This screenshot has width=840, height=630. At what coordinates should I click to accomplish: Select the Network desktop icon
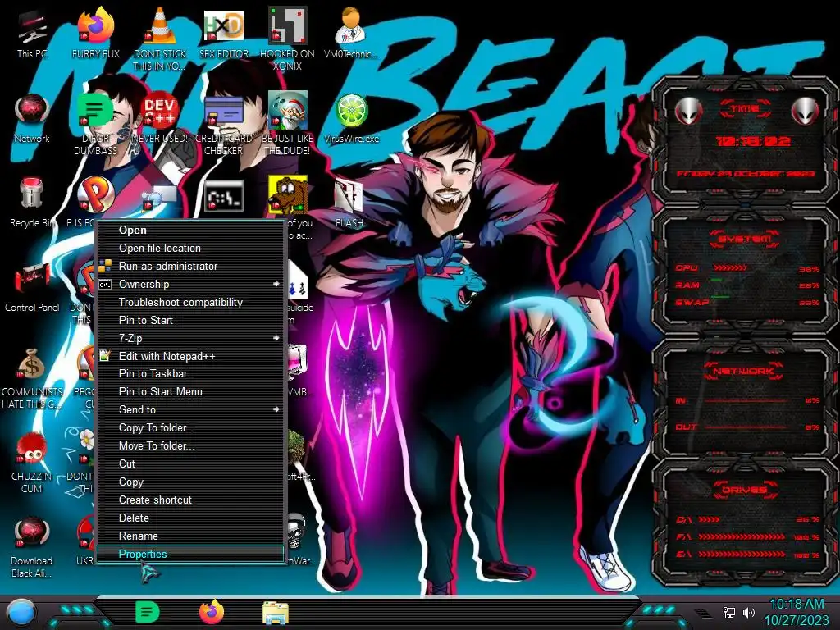32,118
